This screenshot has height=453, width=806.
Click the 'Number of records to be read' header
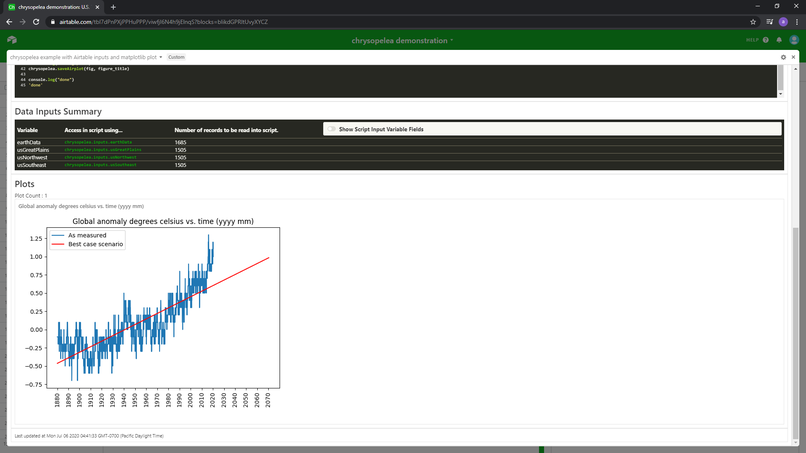tap(226, 130)
